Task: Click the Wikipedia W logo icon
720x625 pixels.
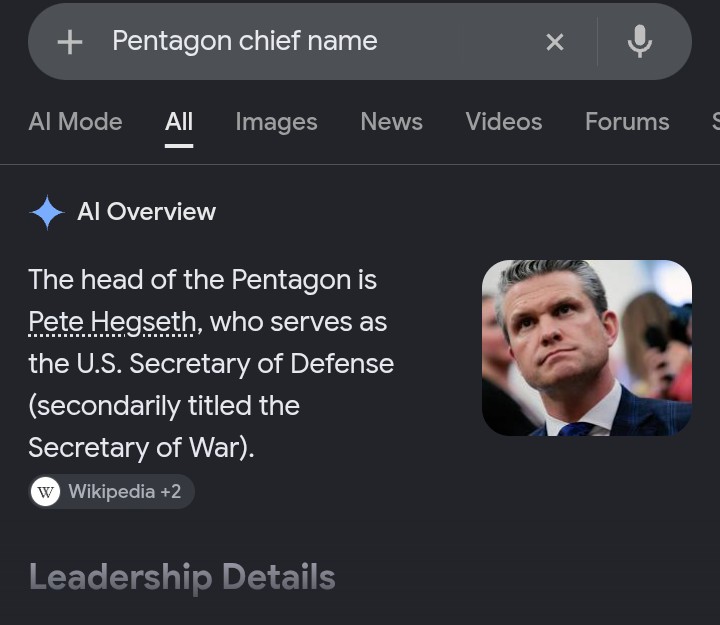Action: coord(45,492)
